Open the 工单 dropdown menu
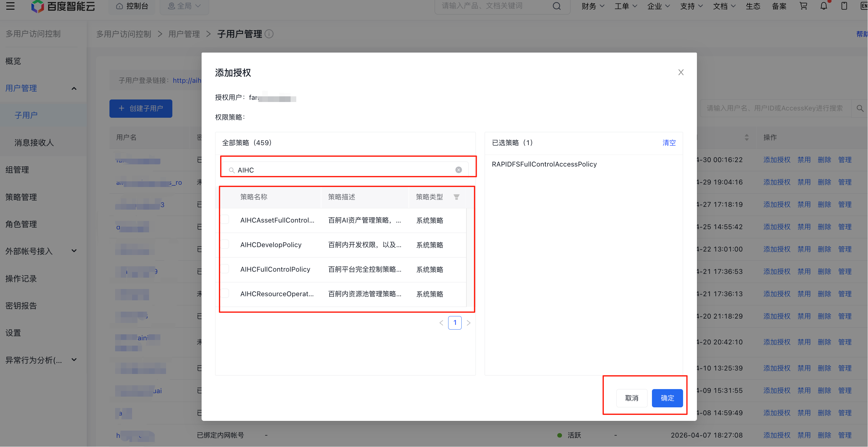 [626, 6]
